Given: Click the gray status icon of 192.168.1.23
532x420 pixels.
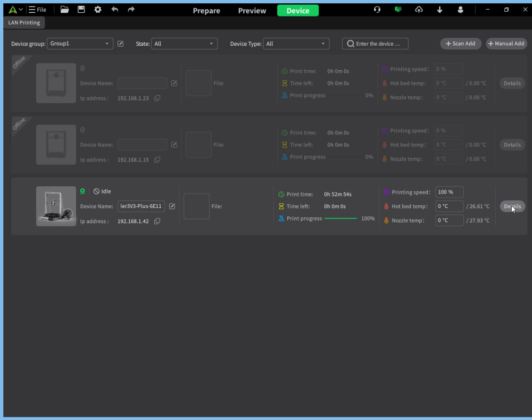Looking at the screenshot, I should pyautogui.click(x=82, y=68).
